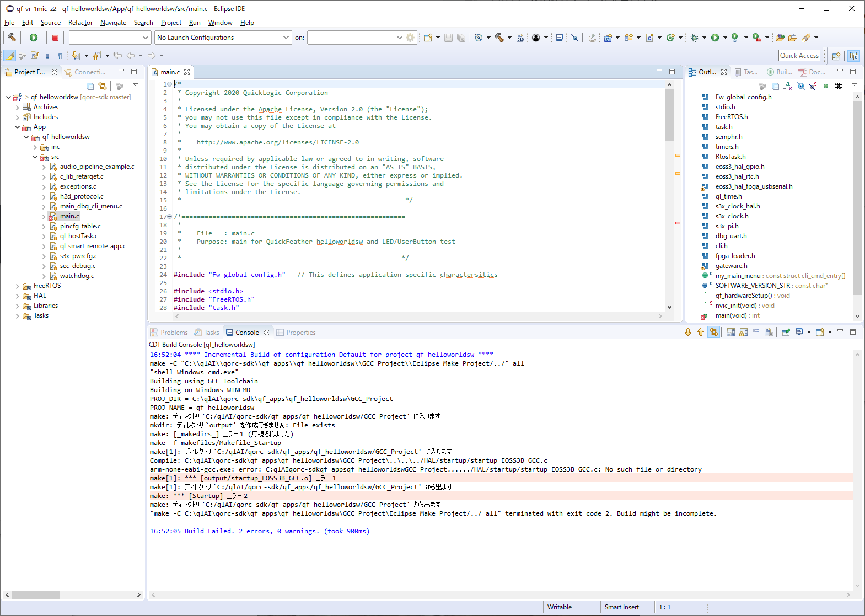
Task: Open watchdog.c from the project tree
Action: pos(77,276)
